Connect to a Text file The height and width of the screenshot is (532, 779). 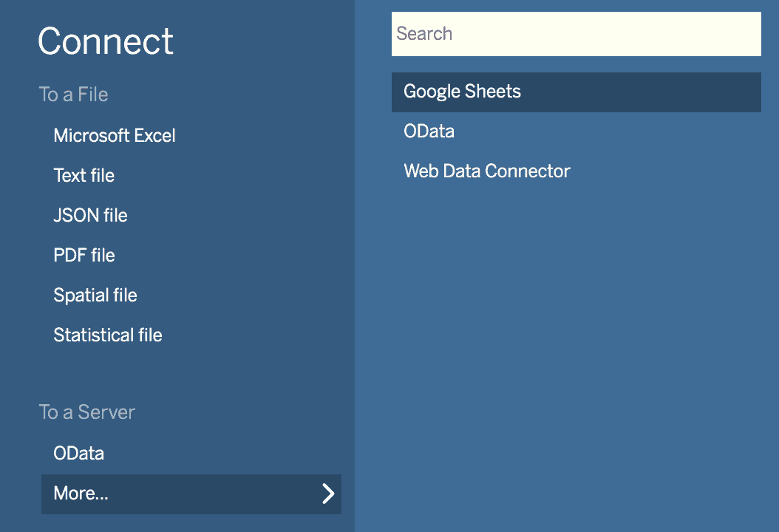coord(84,175)
